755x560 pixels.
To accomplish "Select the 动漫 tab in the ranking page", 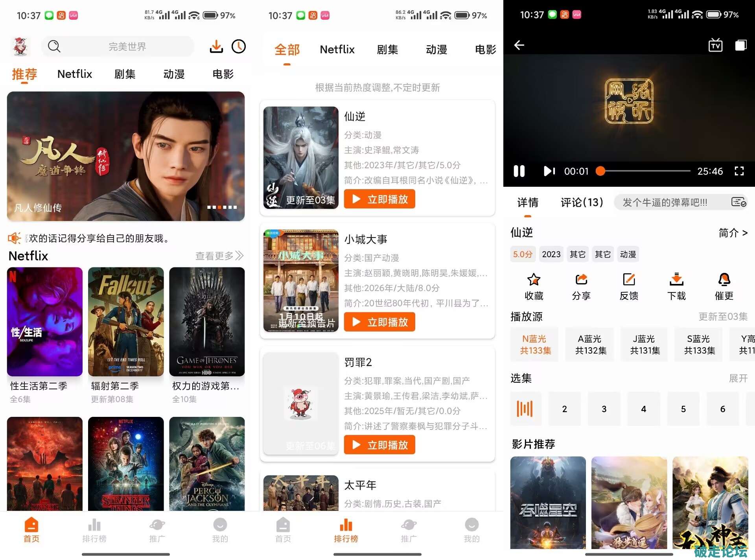I will pyautogui.click(x=436, y=50).
